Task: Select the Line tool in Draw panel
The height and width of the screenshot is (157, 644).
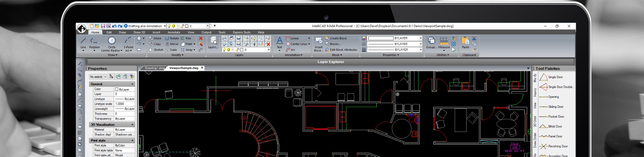Action: click(83, 44)
